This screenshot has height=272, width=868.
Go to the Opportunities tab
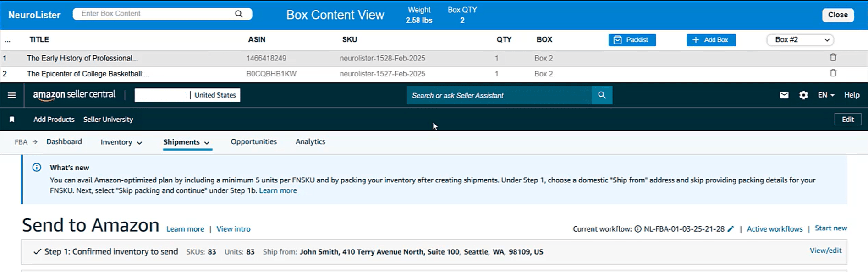(x=253, y=142)
